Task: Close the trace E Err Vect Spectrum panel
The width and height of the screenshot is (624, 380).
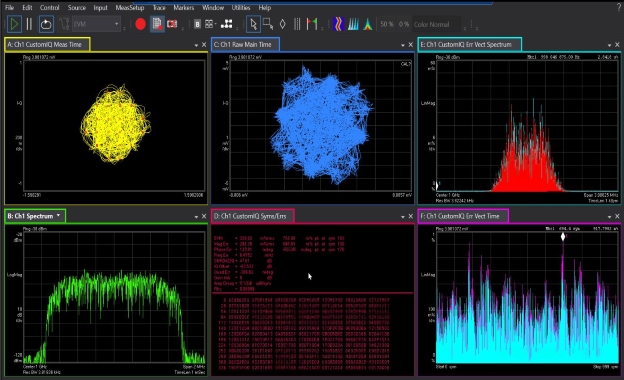Action: pyautogui.click(x=617, y=45)
